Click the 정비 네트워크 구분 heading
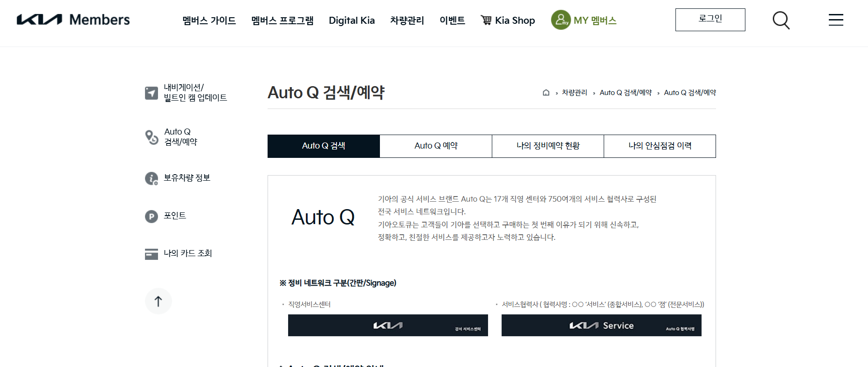Image resolution: width=868 pixels, height=367 pixels. [338, 283]
